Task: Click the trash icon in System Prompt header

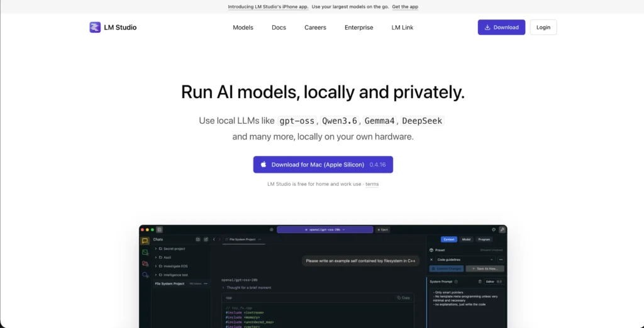Action: pyautogui.click(x=480, y=282)
